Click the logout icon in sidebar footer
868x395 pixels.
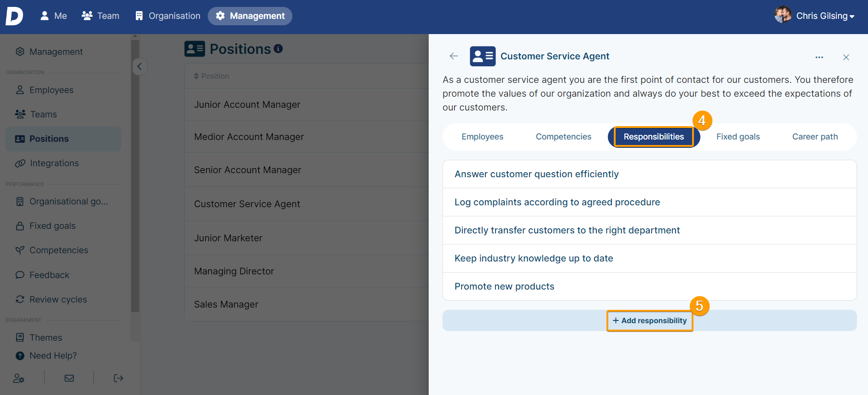[118, 378]
